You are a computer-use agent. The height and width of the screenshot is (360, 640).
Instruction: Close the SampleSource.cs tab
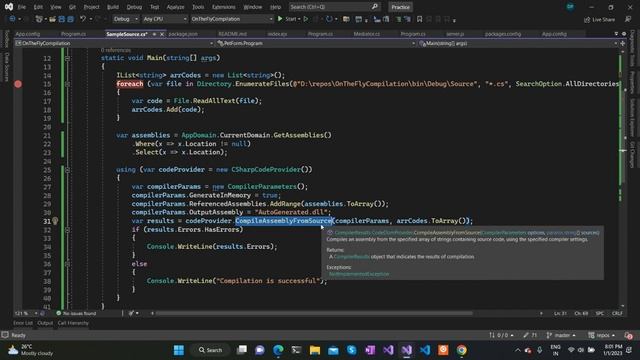point(162,34)
